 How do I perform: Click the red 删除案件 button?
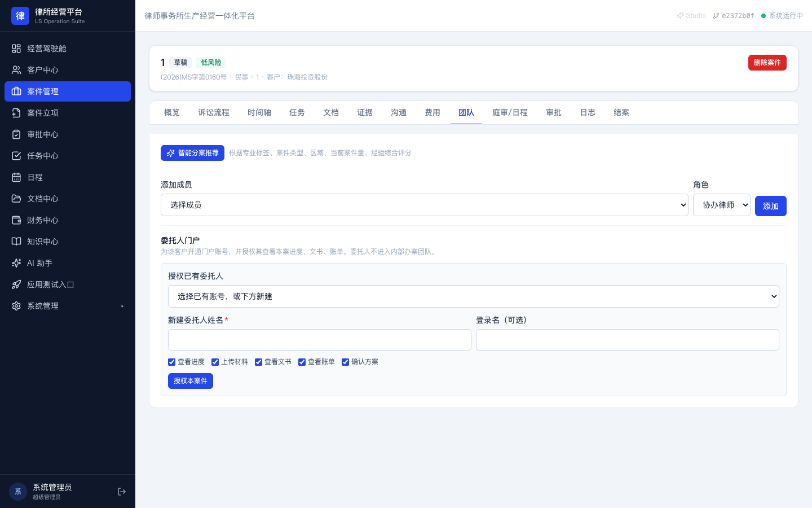point(767,63)
